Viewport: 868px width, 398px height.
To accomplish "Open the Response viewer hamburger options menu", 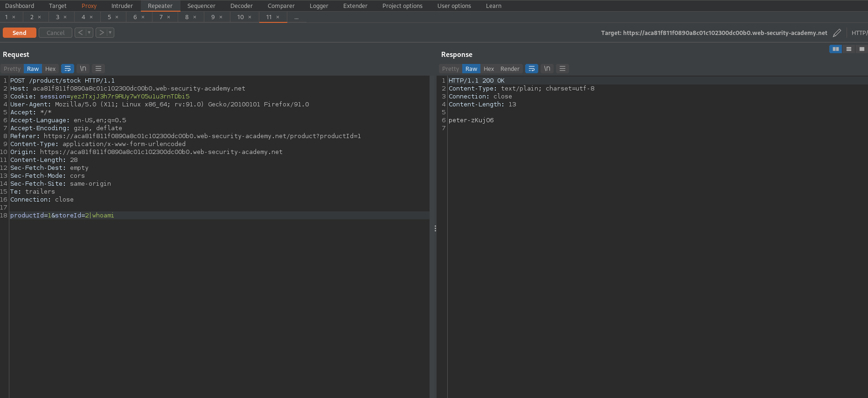I will pos(562,69).
